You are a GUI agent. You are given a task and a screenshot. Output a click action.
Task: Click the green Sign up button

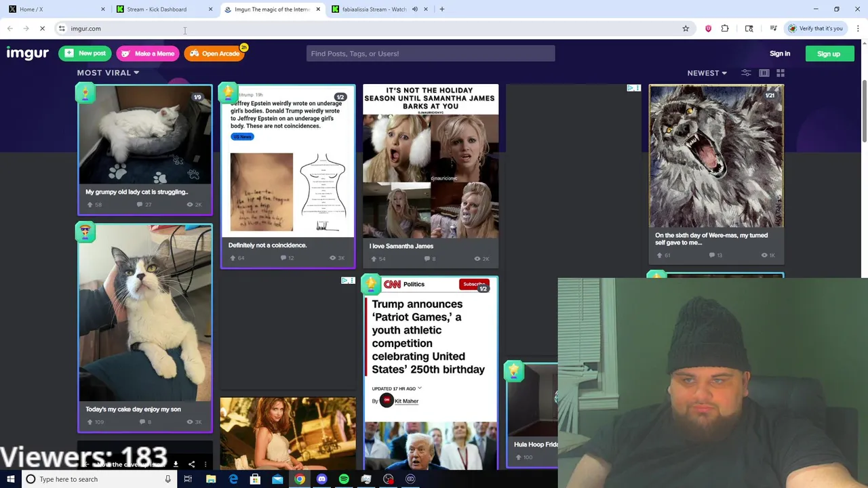tap(829, 54)
